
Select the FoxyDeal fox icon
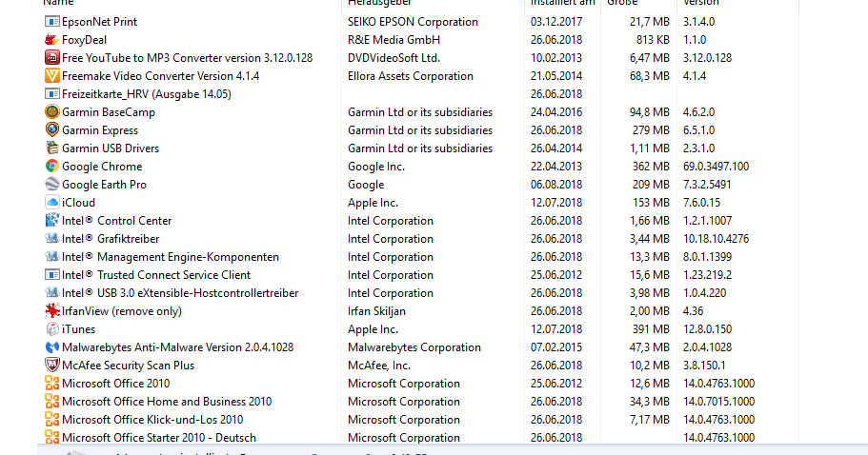coord(52,40)
